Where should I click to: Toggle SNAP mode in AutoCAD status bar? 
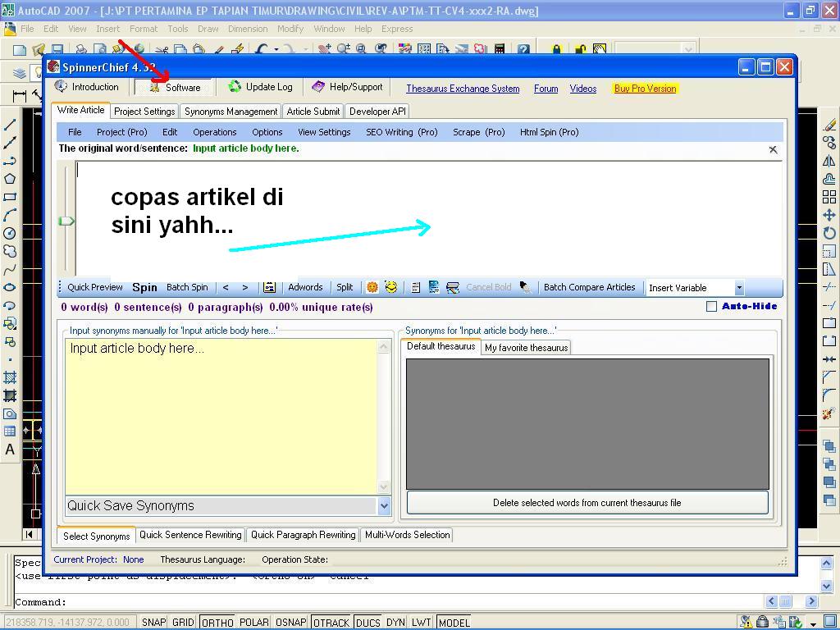coord(153,622)
